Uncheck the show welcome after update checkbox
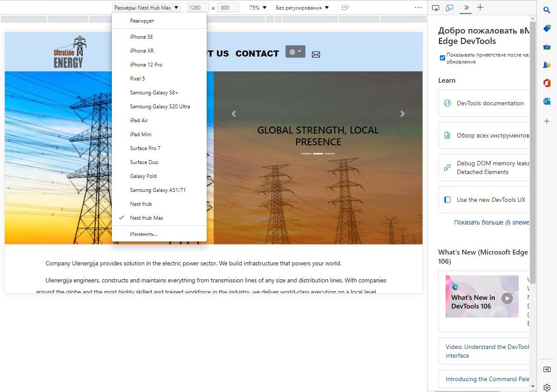The image size is (557, 392). 443,58
